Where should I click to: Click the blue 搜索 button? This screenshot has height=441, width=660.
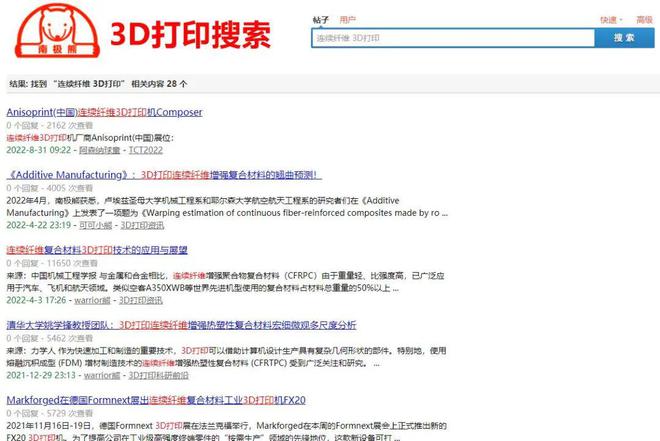coord(624,38)
